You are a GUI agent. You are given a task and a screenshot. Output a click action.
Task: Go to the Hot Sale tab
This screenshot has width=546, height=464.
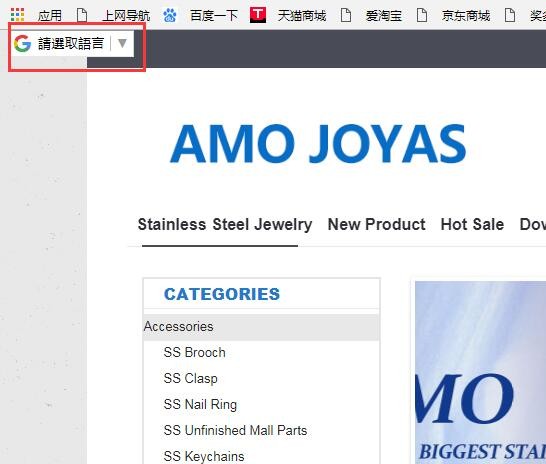(472, 225)
